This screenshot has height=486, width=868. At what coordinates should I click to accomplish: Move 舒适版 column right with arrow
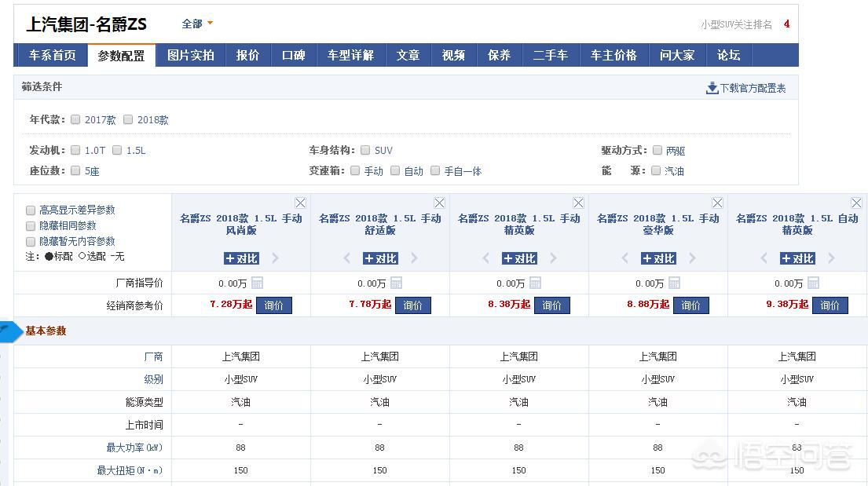click(414, 258)
